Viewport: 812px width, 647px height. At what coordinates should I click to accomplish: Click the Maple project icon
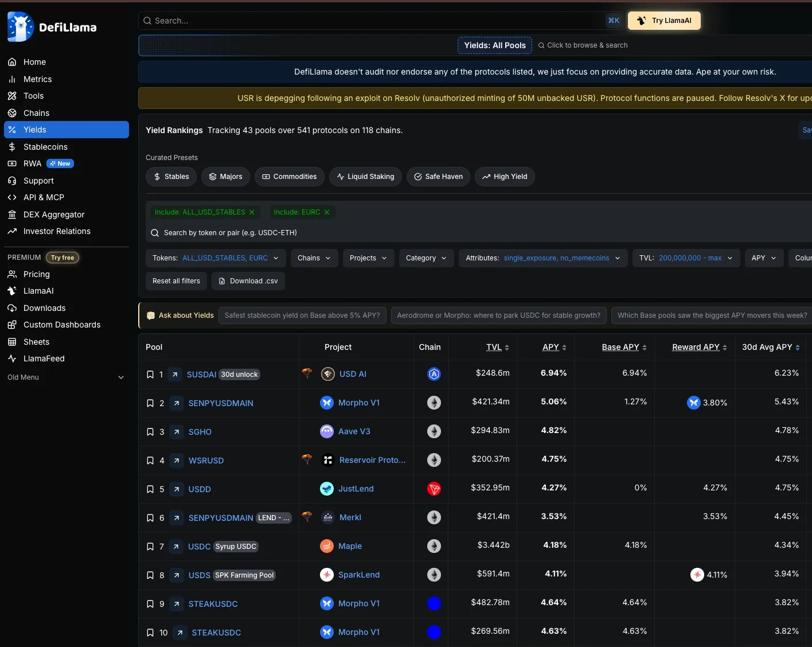(x=327, y=546)
